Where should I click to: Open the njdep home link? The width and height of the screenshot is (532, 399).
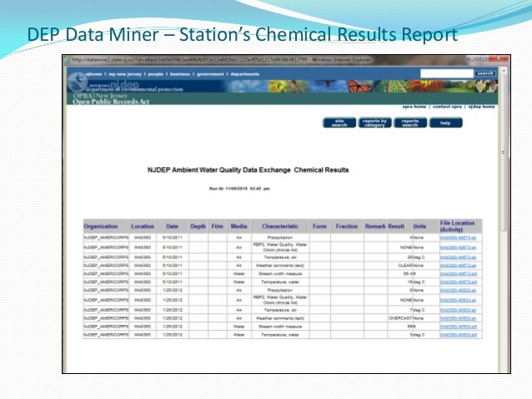pos(481,107)
